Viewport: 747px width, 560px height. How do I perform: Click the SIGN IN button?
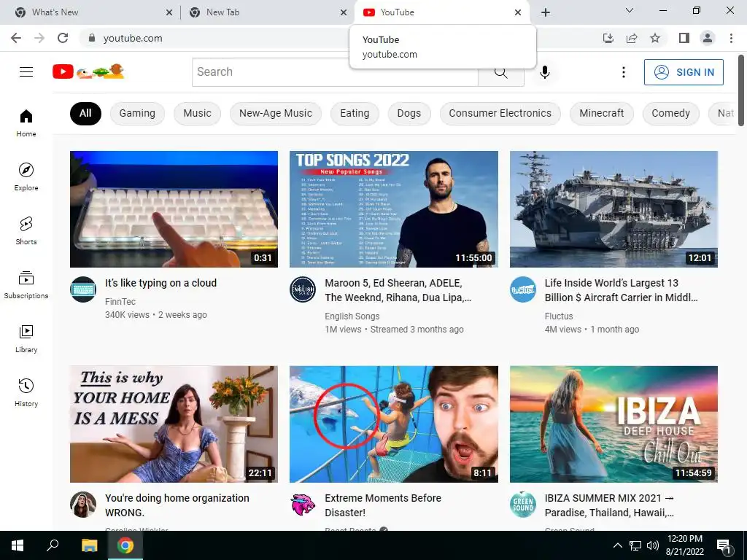pos(684,72)
